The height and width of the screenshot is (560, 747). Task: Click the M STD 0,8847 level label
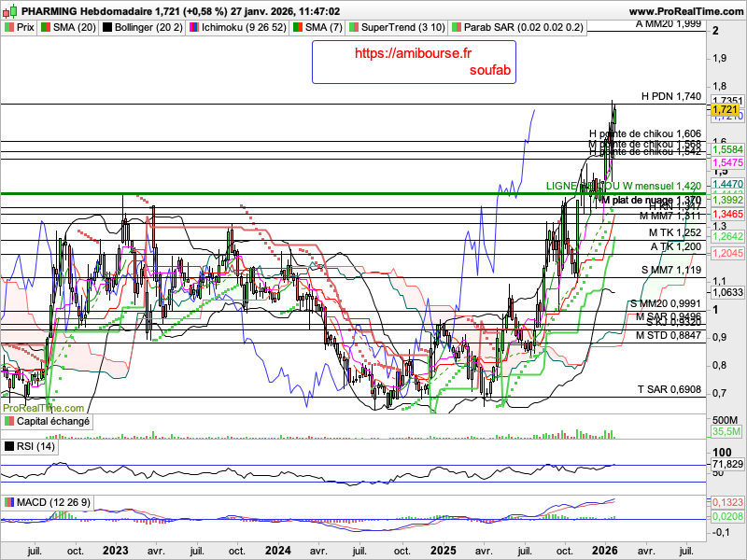(669, 335)
